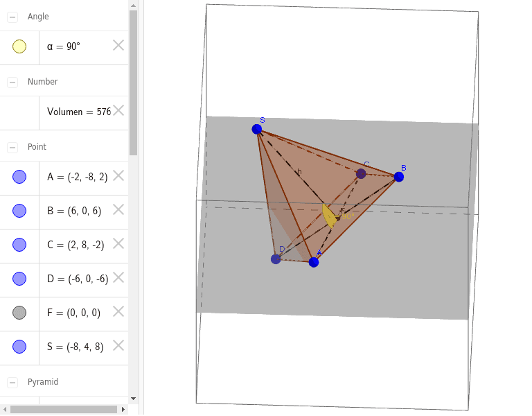Select the S = (-8, 4, 8) expression

[76, 347]
